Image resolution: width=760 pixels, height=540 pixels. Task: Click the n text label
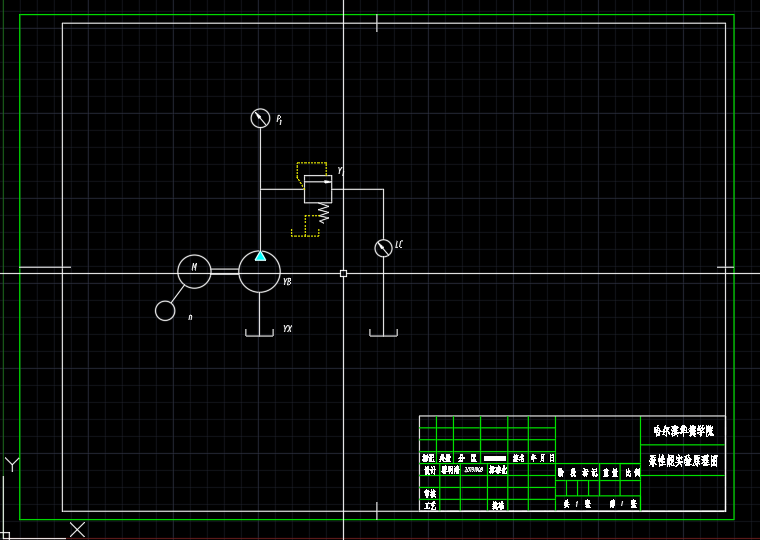190,317
